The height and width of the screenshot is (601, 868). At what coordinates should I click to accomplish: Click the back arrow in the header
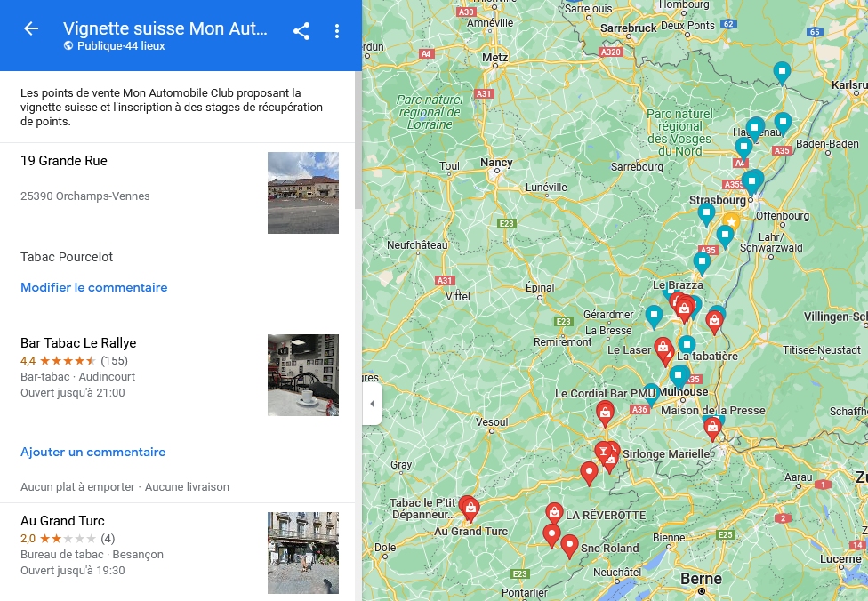tap(31, 29)
